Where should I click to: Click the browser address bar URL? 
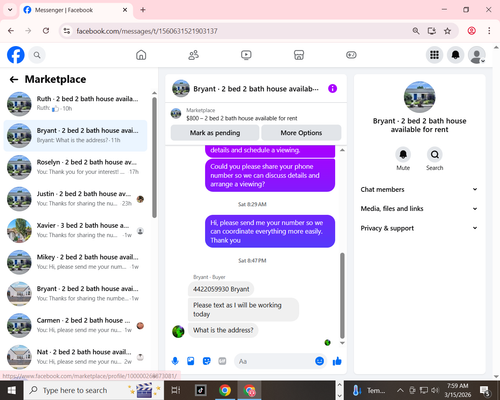tap(147, 31)
